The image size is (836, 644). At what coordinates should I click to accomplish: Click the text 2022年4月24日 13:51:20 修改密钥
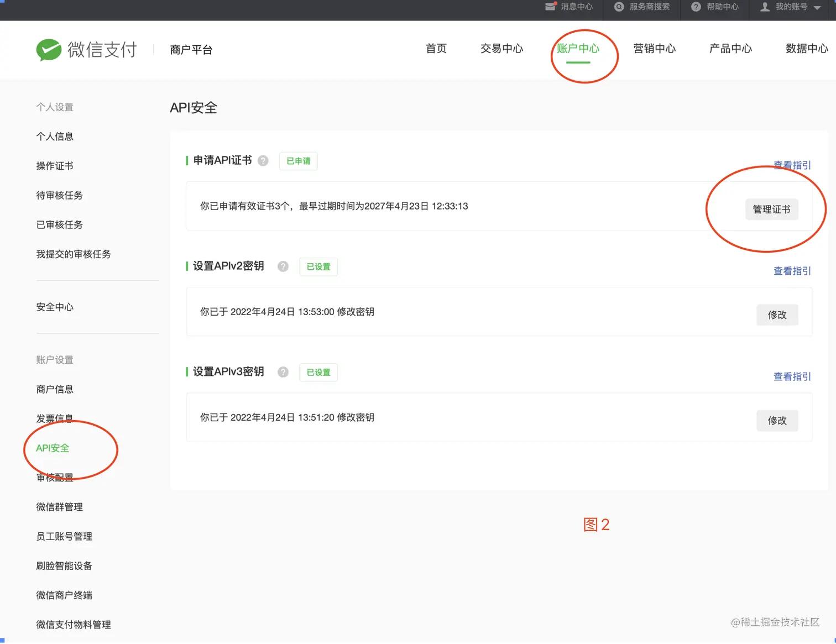302,417
